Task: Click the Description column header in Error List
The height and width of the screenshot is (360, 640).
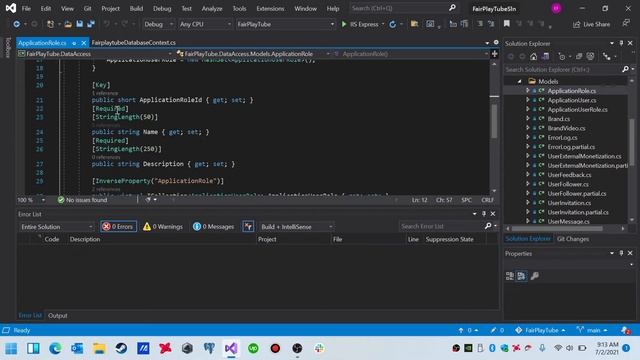Action: click(x=85, y=239)
